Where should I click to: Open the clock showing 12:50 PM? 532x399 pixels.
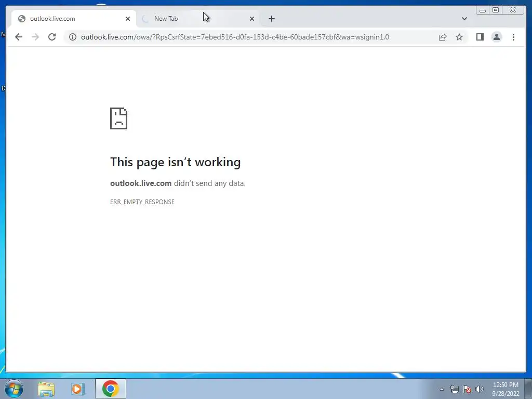[506, 389]
